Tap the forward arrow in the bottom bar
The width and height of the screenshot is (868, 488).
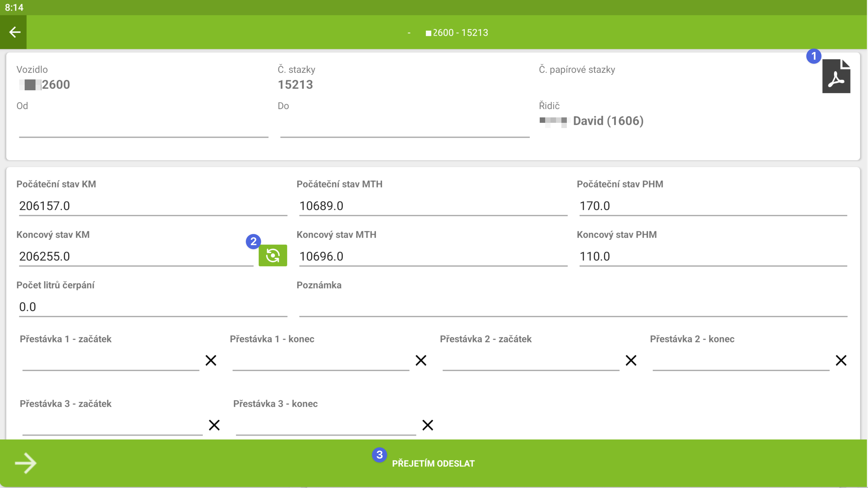(x=25, y=463)
